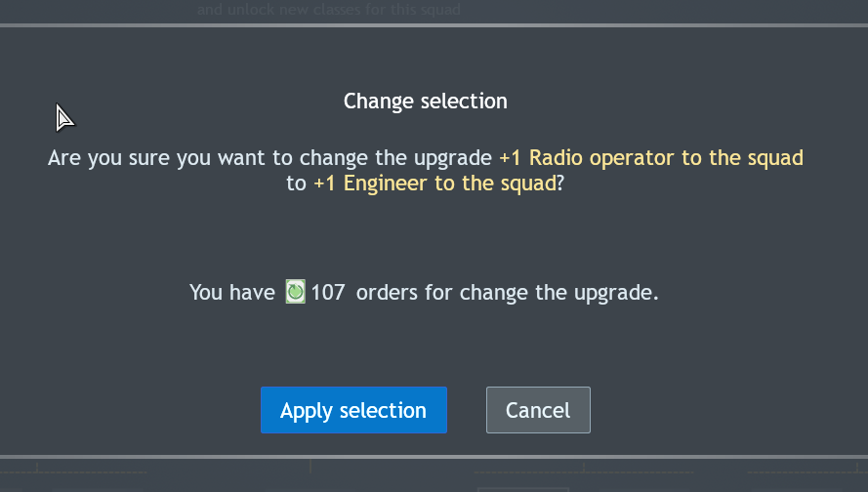The image size is (868, 492).
Task: Click the dialog's bottom border line
Action: (434, 456)
